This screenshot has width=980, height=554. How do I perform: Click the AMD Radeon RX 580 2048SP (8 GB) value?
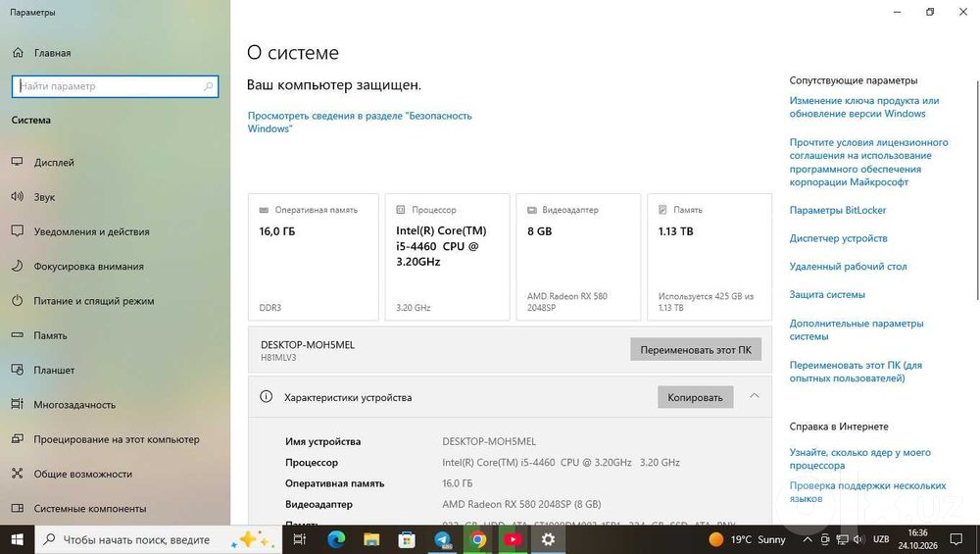coord(521,504)
